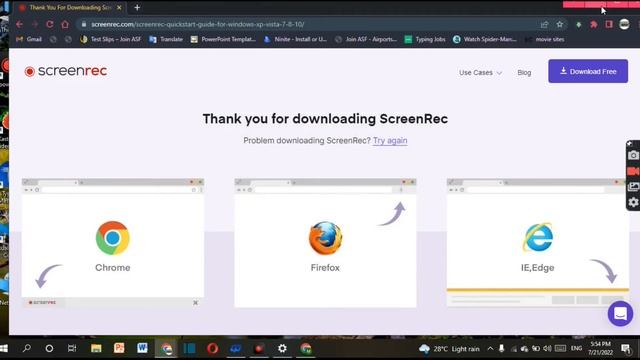Click the Firefox instructions card
Image resolution: width=640 pixels, height=360 pixels.
tap(325, 243)
